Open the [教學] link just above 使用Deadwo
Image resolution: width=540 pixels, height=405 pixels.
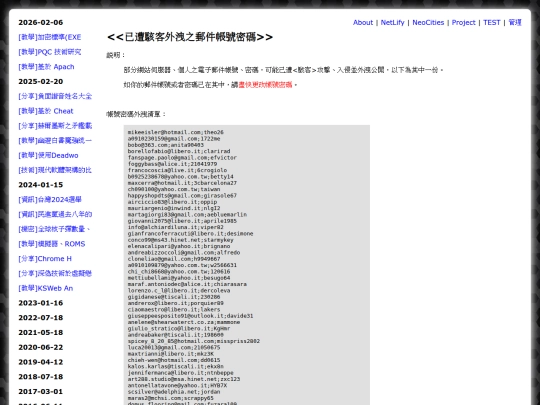(x=55, y=141)
